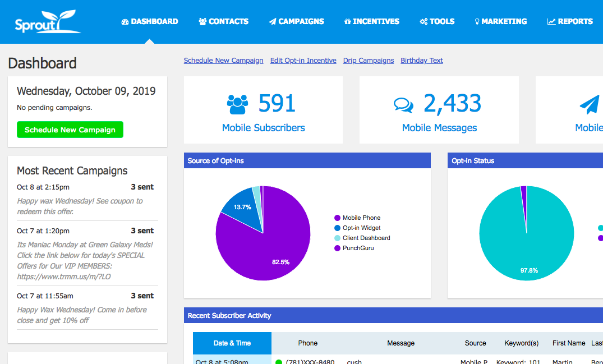
Task: Open the Reports menu label
Action: [x=576, y=21]
